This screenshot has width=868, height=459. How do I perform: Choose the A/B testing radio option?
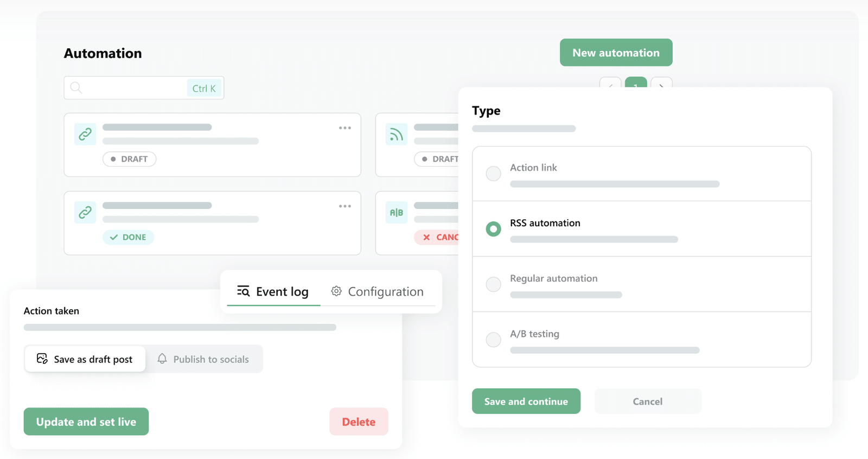(493, 340)
